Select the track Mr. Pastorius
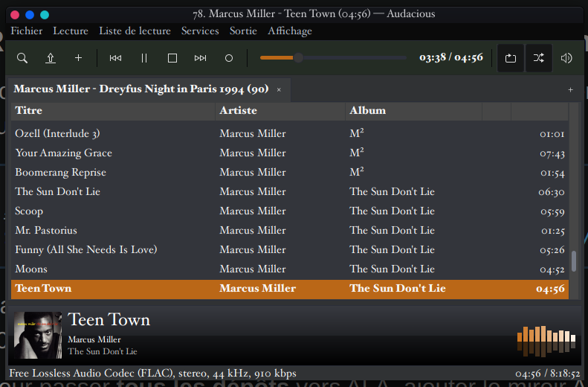The height and width of the screenshot is (387, 588). [x=46, y=231]
